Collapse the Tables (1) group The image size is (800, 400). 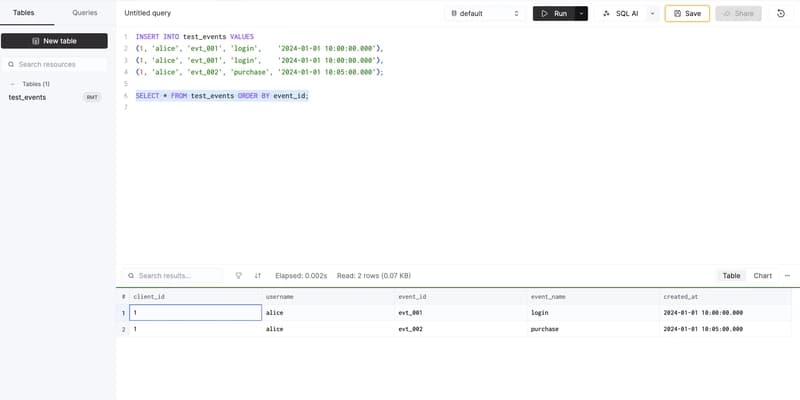click(x=13, y=84)
